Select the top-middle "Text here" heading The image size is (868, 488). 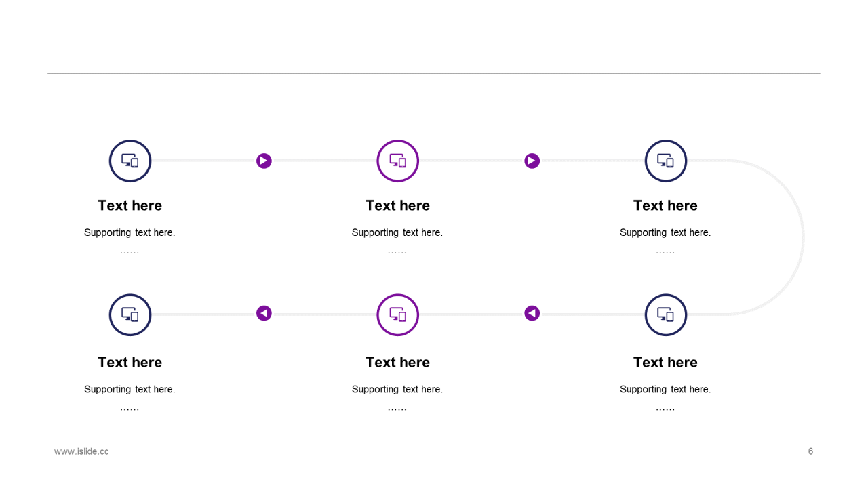[x=398, y=205]
